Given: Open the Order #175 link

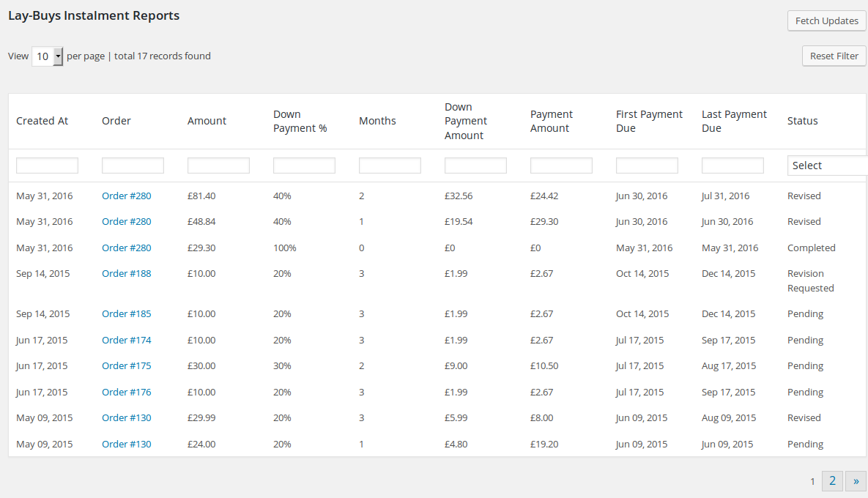Looking at the screenshot, I should [126, 365].
